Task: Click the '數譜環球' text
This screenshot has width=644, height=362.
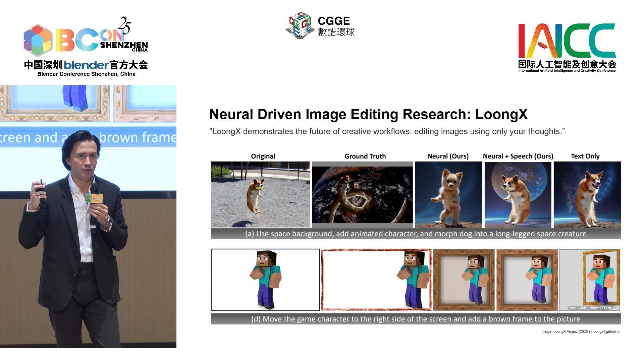Action: [x=336, y=32]
